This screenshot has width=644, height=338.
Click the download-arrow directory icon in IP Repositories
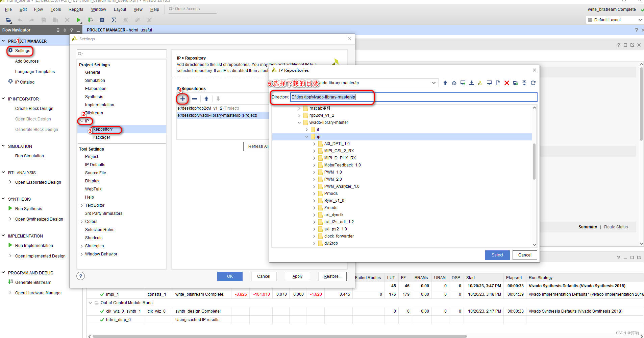click(472, 83)
